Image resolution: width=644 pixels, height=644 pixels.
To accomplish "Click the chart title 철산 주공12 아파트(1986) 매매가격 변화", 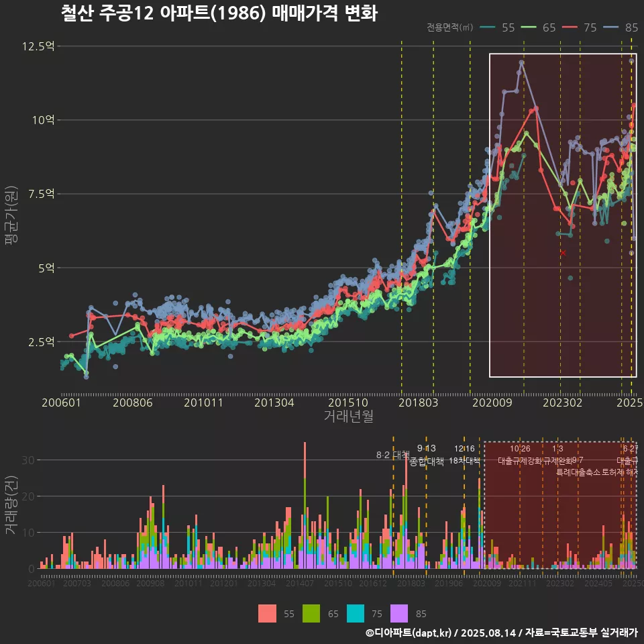I will click(219, 13).
